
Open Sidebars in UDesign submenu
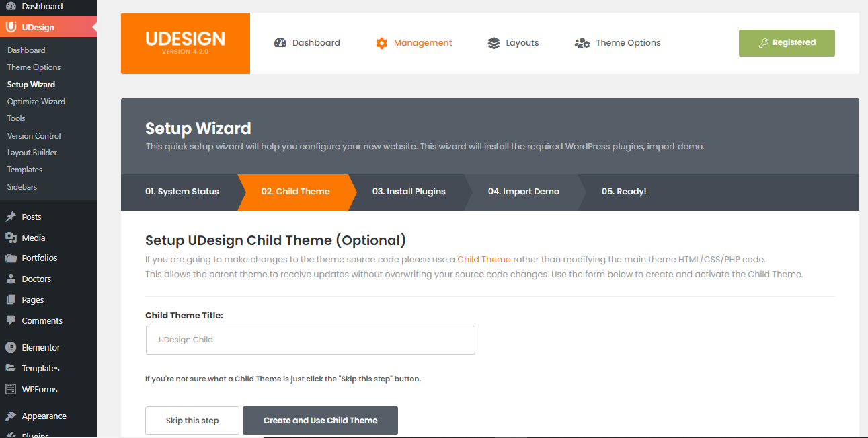pyautogui.click(x=22, y=187)
